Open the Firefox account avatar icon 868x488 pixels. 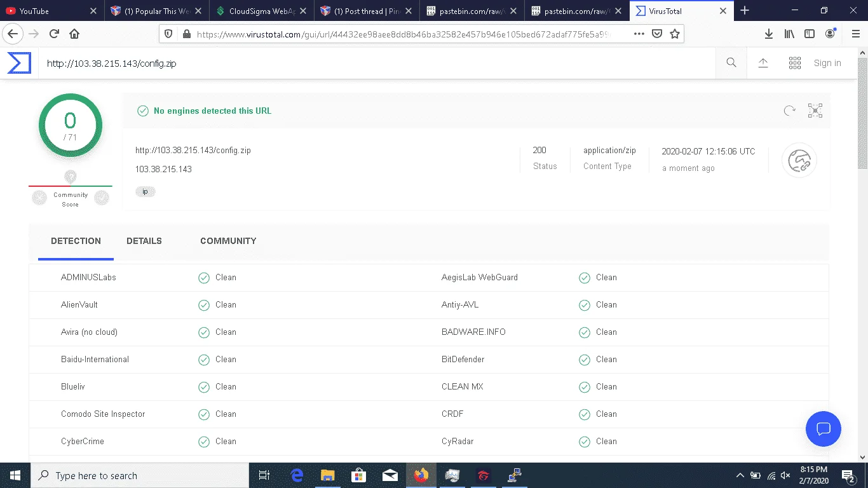831,34
